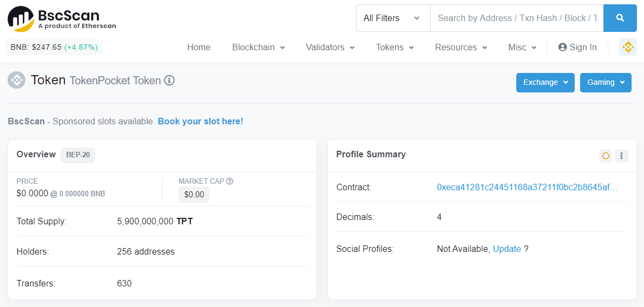The width and height of the screenshot is (644, 307).
Task: Expand the Tokens menu
Action: coord(395,47)
